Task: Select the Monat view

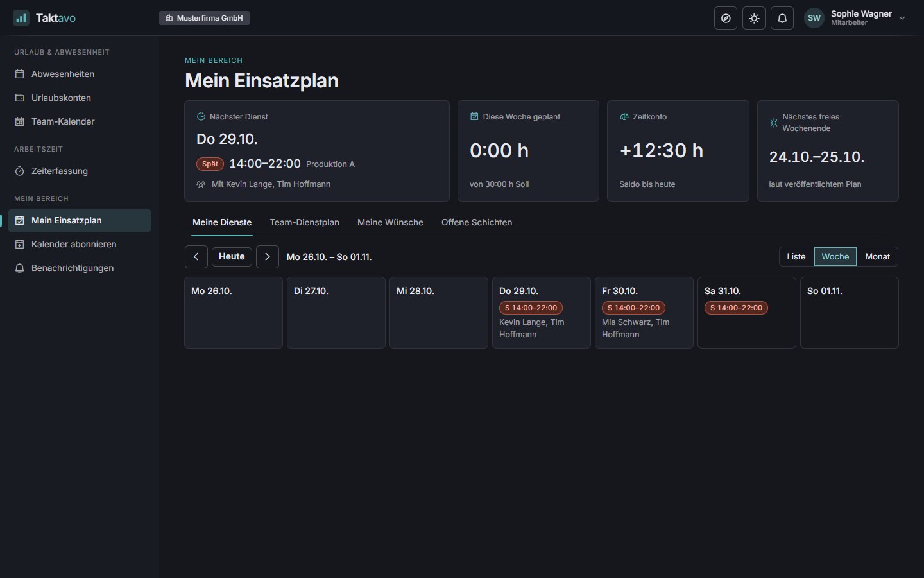Action: coord(877,257)
